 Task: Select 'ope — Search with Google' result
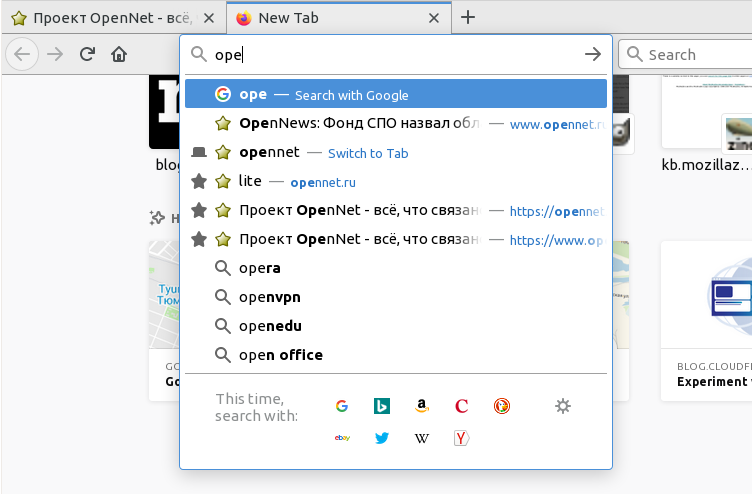pyautogui.click(x=395, y=94)
